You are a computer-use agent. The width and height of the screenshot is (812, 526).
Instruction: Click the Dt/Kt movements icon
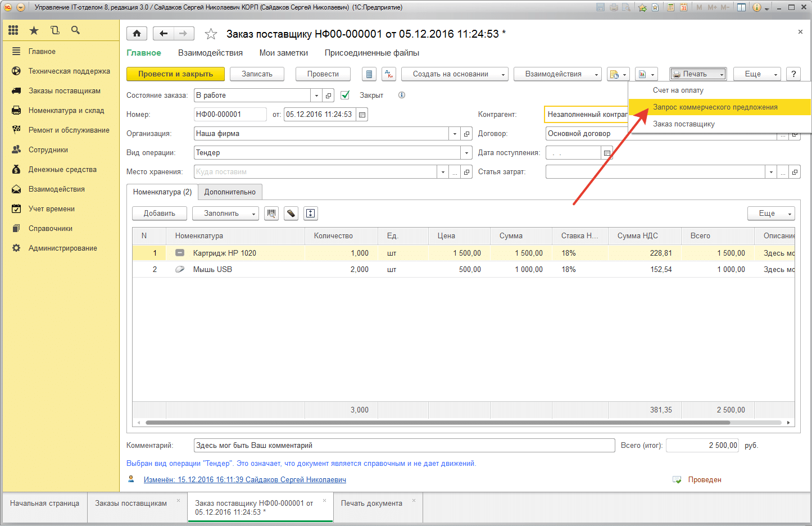pyautogui.click(x=389, y=74)
